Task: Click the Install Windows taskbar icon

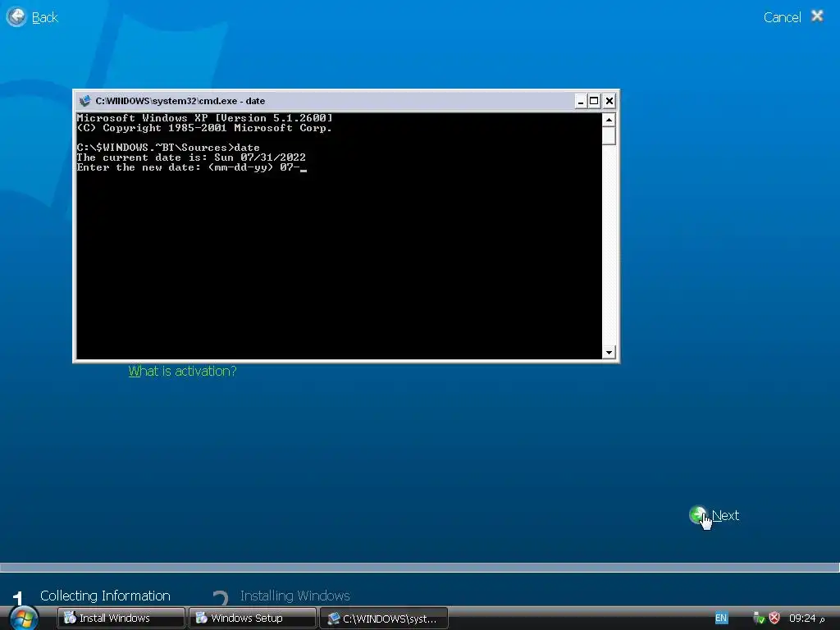Action: click(70, 618)
